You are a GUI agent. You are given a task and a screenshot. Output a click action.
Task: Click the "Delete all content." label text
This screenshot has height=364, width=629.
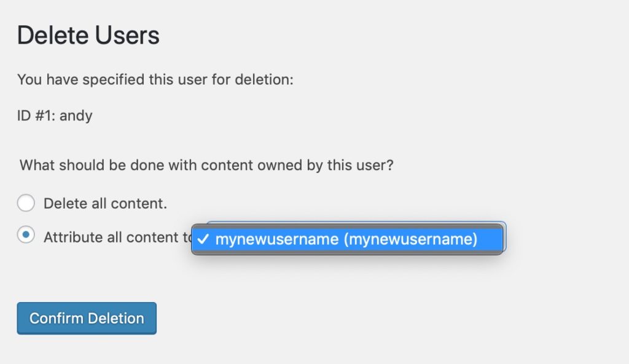pyautogui.click(x=105, y=203)
